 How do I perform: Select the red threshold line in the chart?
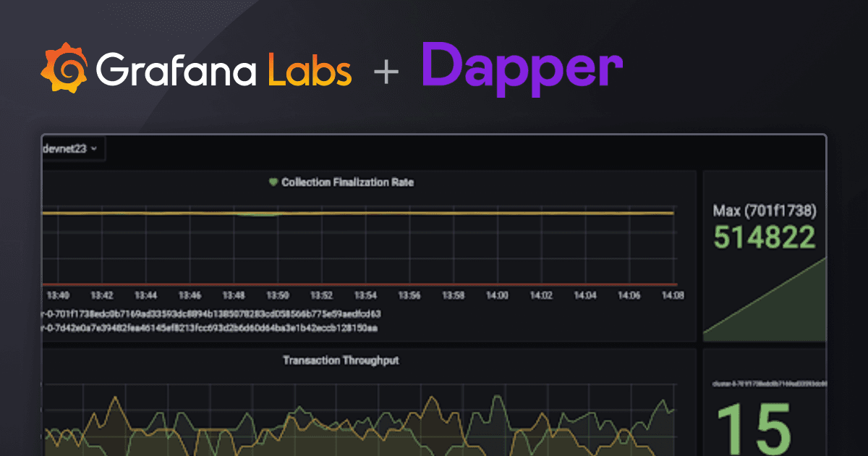tap(362, 283)
